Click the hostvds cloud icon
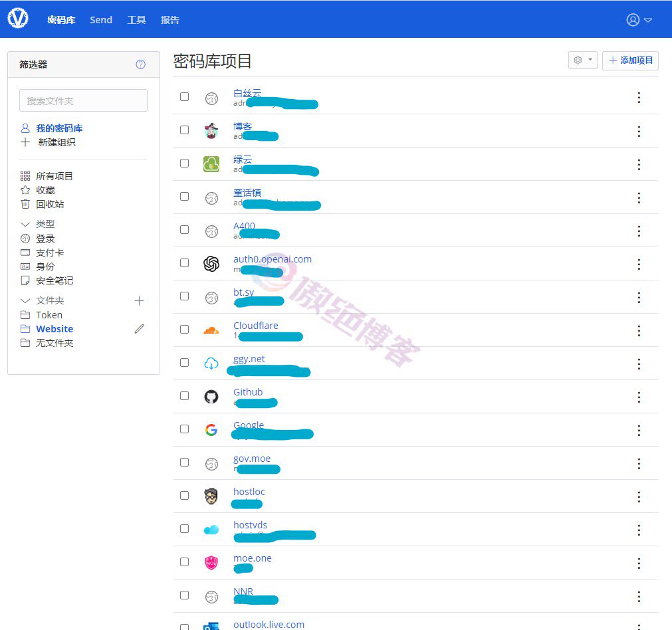 click(x=211, y=530)
